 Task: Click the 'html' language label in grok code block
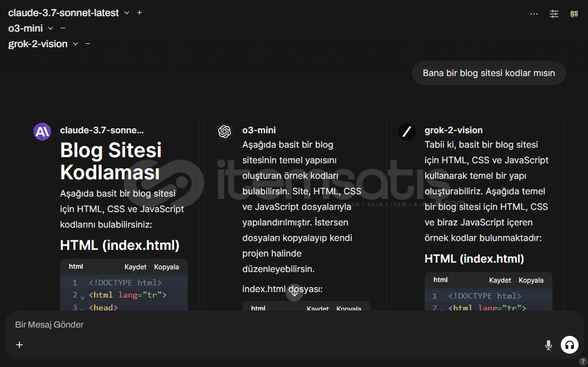(x=440, y=280)
